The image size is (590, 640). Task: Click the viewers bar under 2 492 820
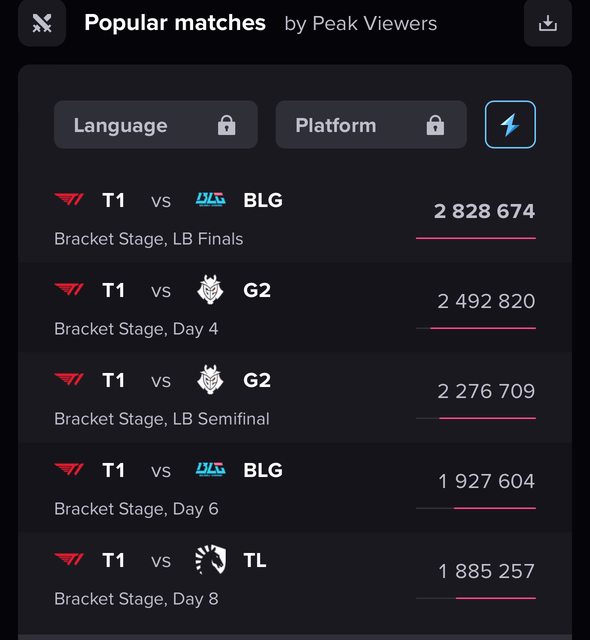pos(476,328)
